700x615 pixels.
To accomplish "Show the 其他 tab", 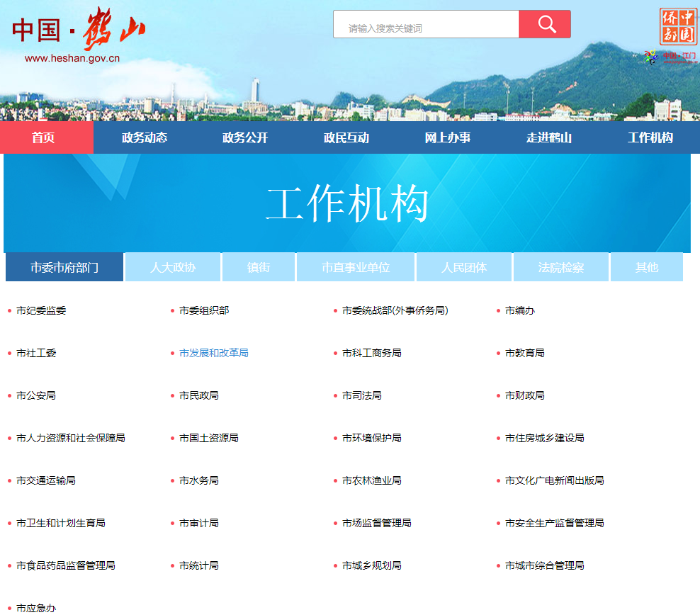I will click(x=646, y=267).
